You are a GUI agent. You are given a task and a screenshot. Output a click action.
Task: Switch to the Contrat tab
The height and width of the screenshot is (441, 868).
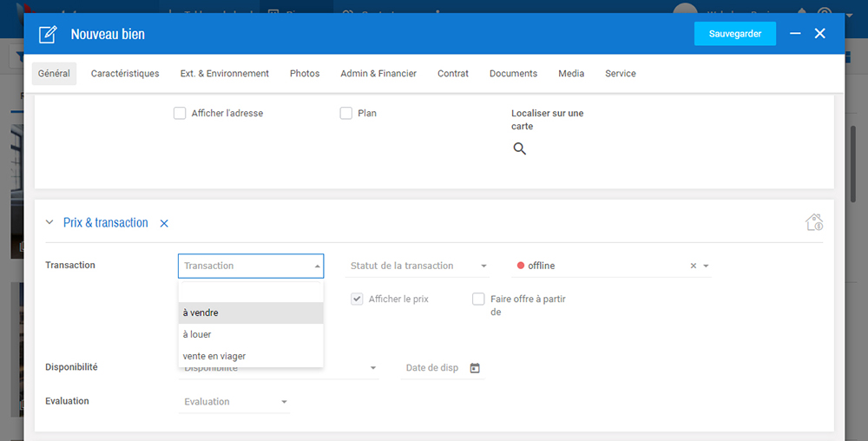453,74
